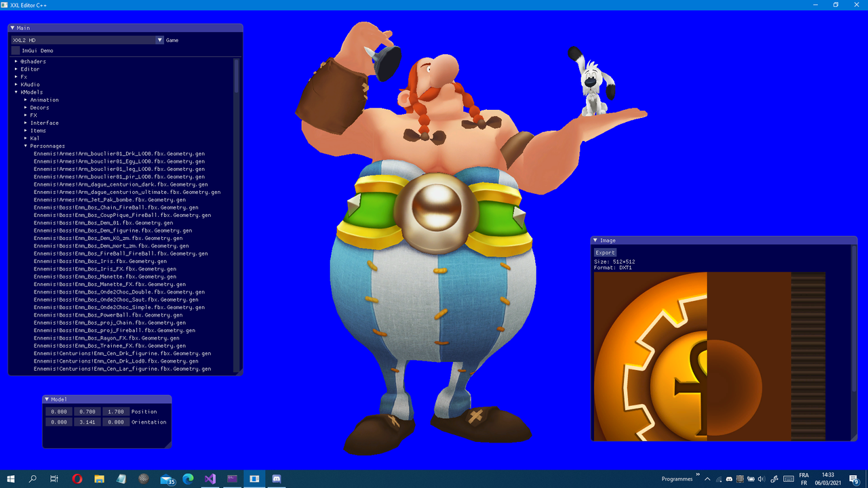Collapse the KModels tree node
Image resolution: width=868 pixels, height=488 pixels.
pos(16,92)
